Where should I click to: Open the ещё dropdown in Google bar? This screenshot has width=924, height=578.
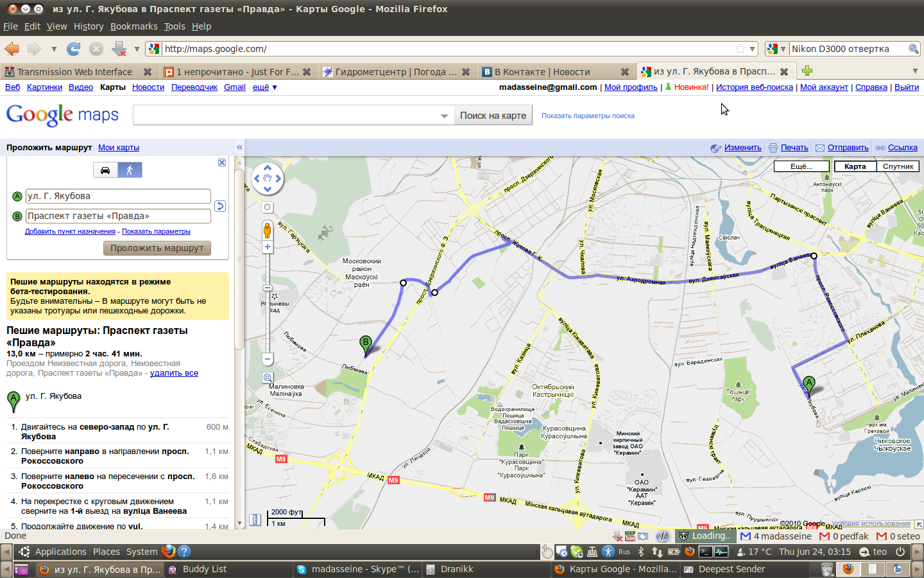[264, 87]
